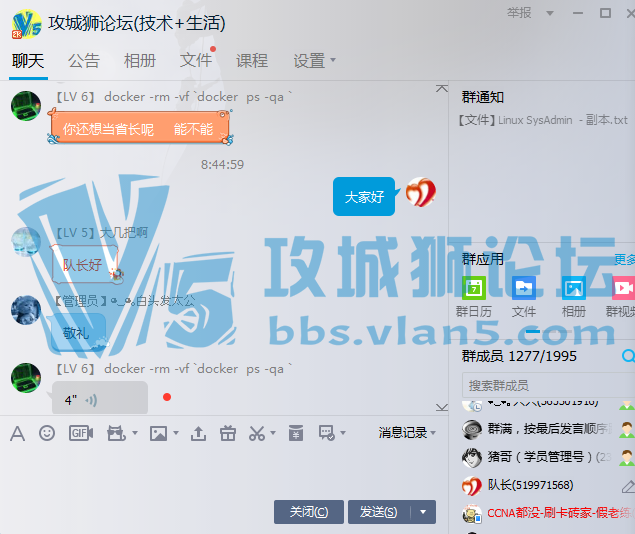Screen dimensions: 635x534
Task: Click the red unread dot beside voice message
Action: click(x=167, y=397)
